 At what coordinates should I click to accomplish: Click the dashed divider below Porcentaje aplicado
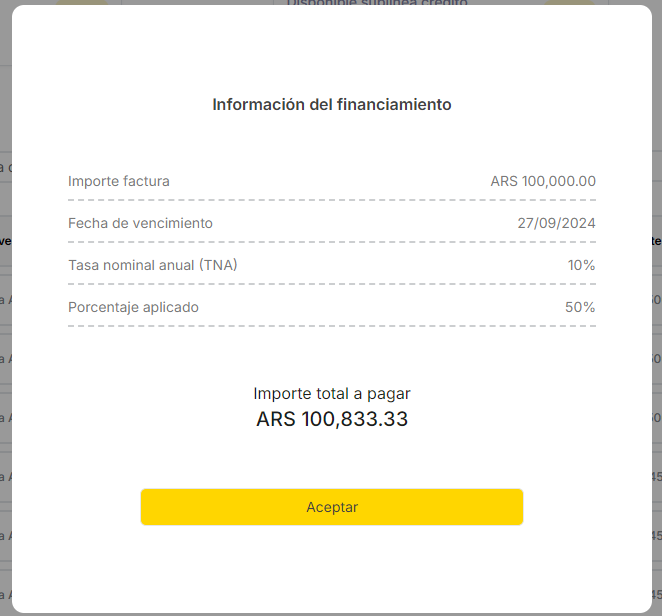coord(331,326)
